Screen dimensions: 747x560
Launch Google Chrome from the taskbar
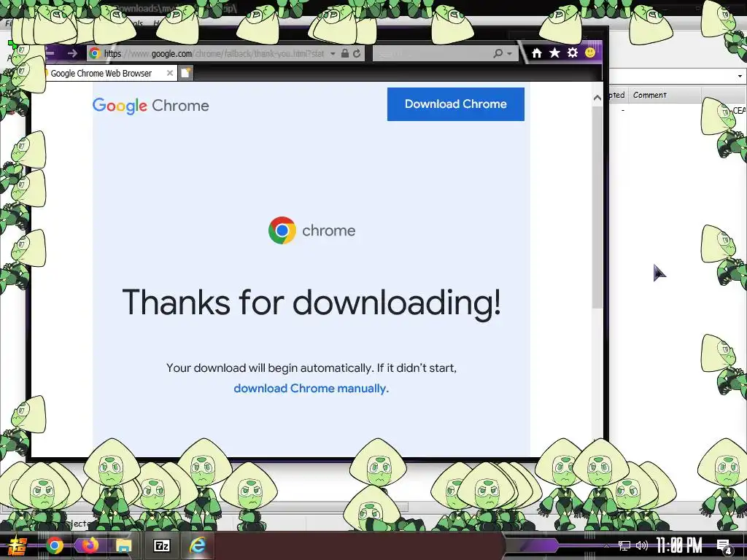tap(55, 545)
